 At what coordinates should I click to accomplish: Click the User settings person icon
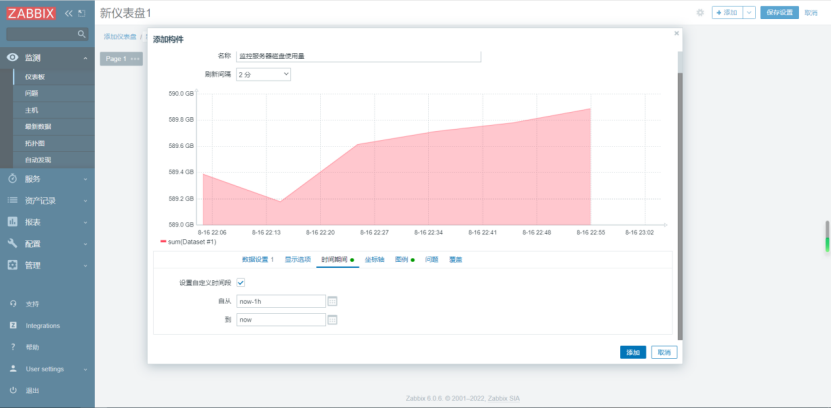(x=13, y=369)
